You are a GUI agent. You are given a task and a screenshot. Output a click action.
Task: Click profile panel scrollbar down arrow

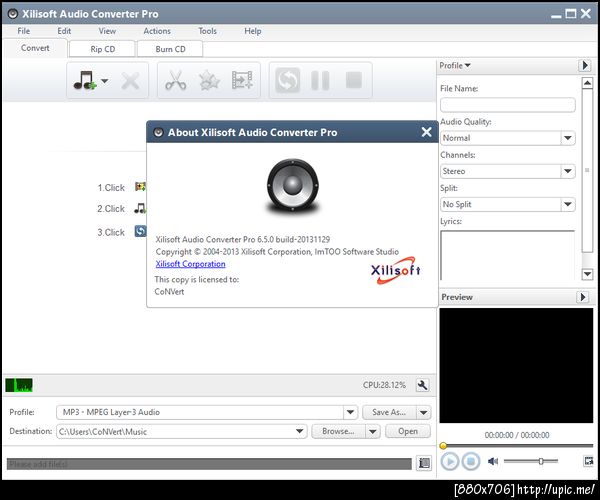click(587, 274)
